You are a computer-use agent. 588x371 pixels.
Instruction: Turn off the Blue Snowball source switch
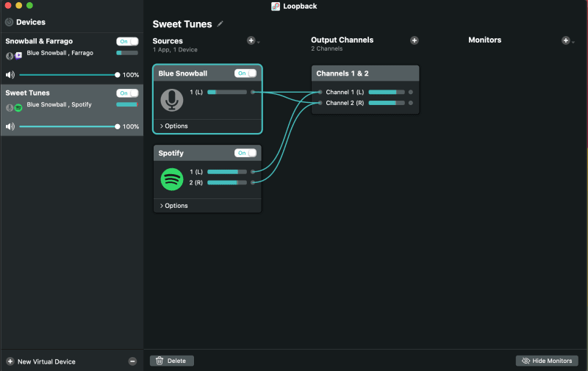coord(245,73)
